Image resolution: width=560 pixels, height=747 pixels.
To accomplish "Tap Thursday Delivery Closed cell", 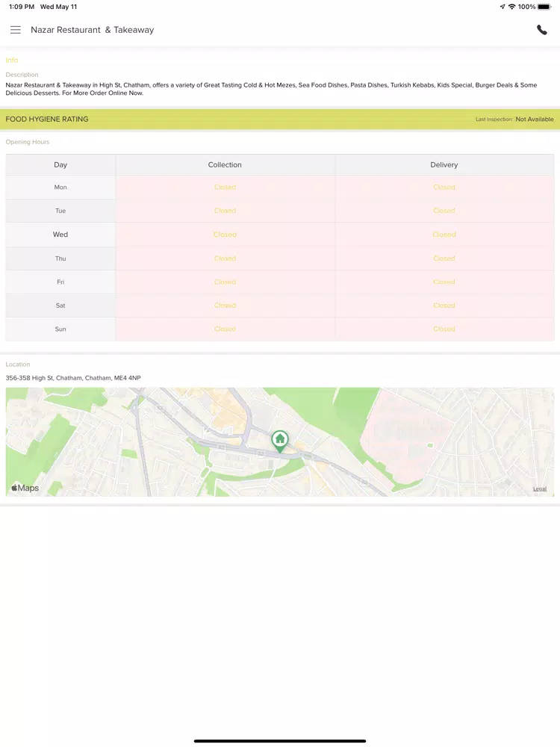I will 444,258.
